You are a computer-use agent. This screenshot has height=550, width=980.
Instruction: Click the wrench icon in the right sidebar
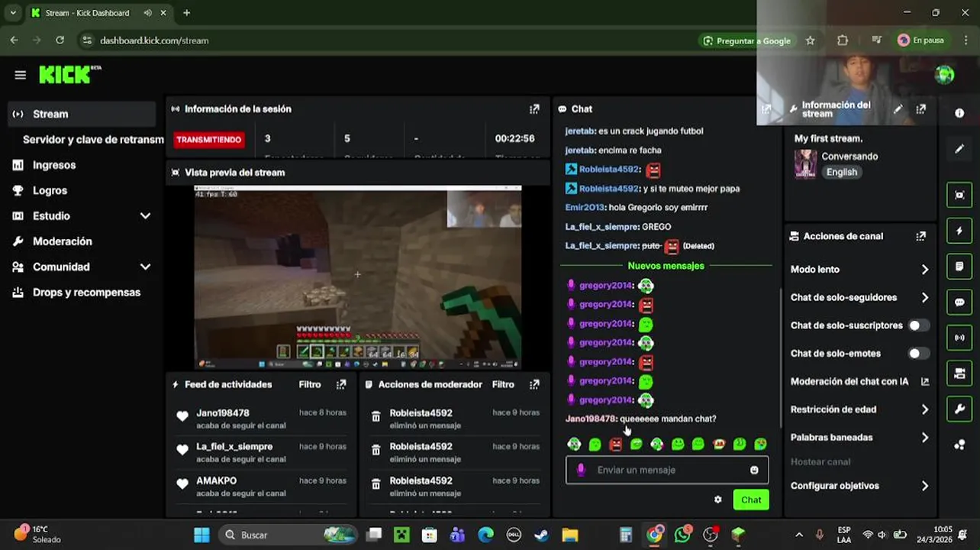[x=959, y=409]
